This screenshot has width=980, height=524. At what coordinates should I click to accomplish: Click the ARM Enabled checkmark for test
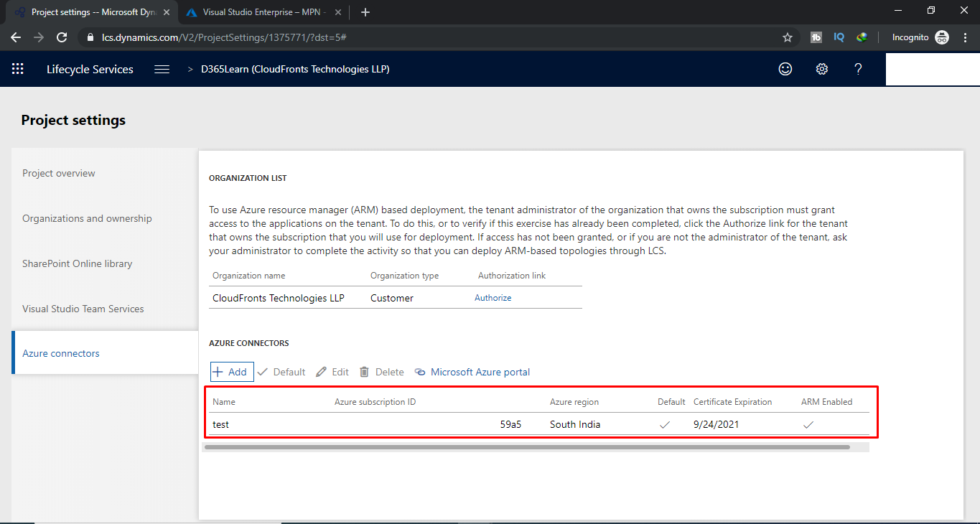tap(808, 424)
